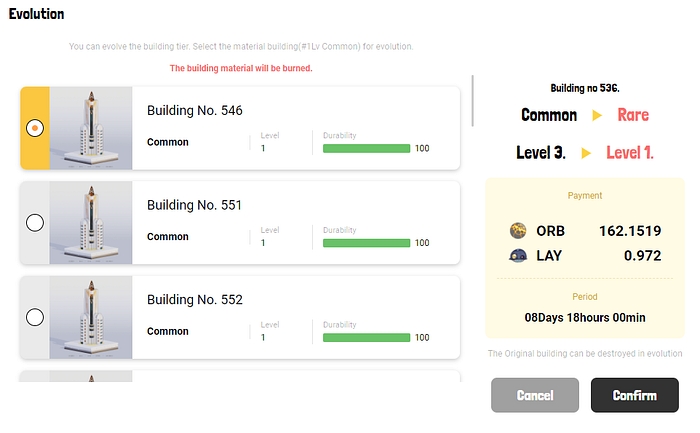Click the building list scrollbar

473,100
